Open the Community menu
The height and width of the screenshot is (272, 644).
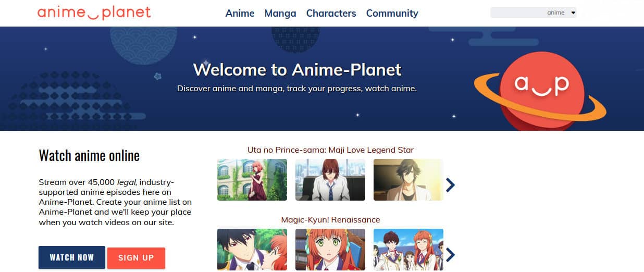click(392, 13)
